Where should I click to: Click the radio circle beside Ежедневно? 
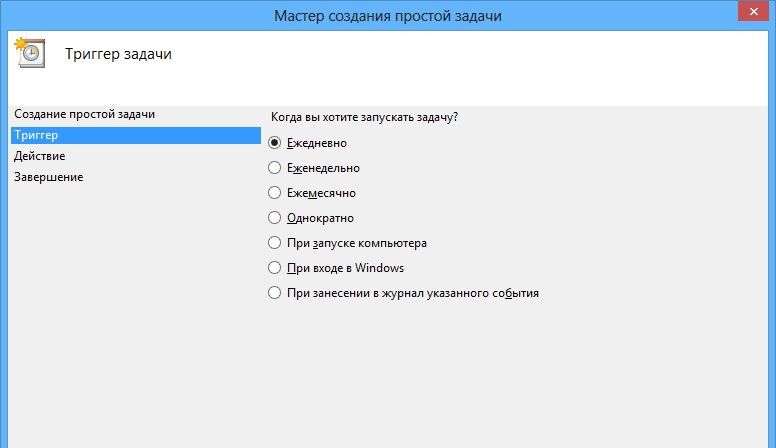point(275,143)
